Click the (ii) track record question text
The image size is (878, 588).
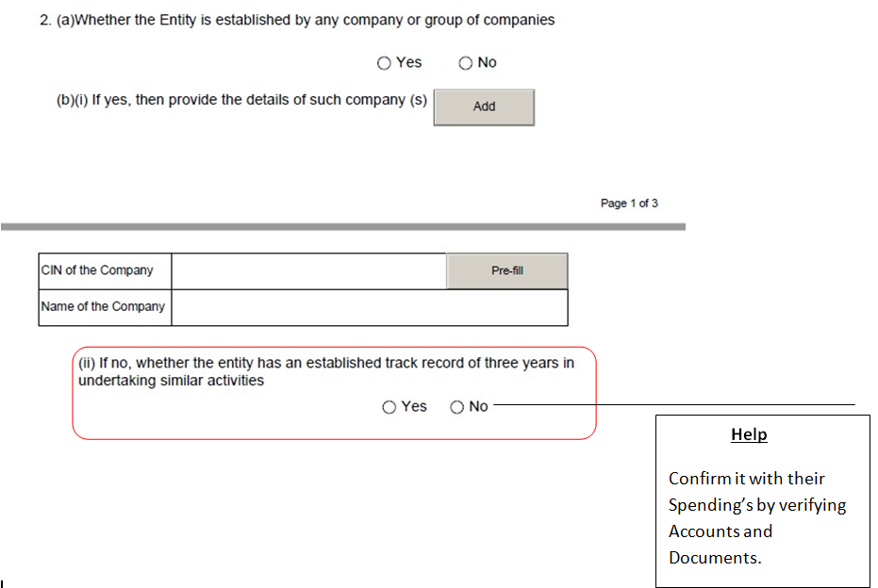click(325, 371)
